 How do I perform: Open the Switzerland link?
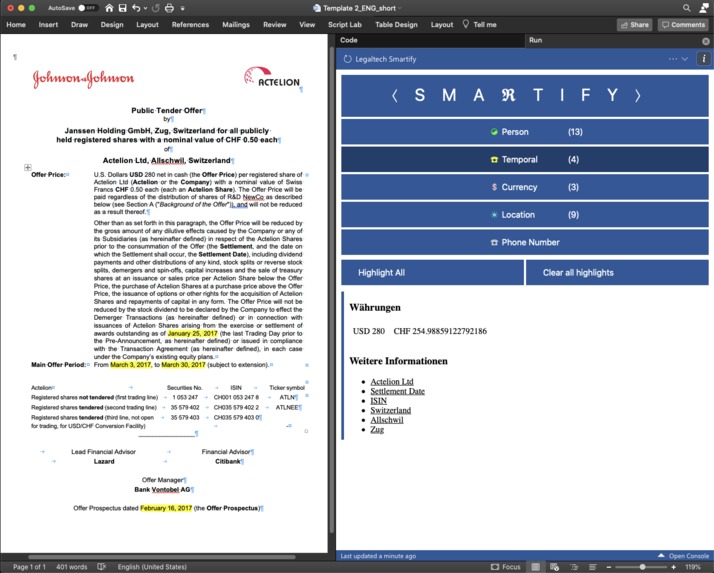[390, 410]
